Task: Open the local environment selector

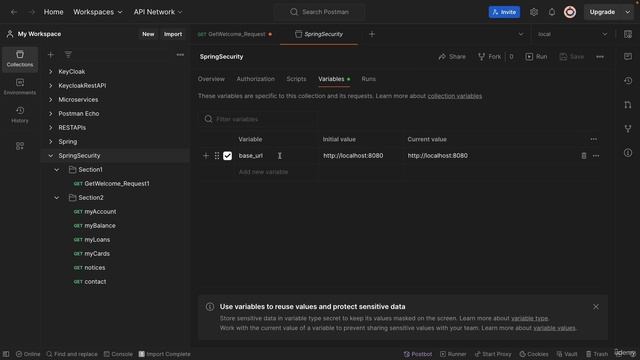Action: (572, 34)
